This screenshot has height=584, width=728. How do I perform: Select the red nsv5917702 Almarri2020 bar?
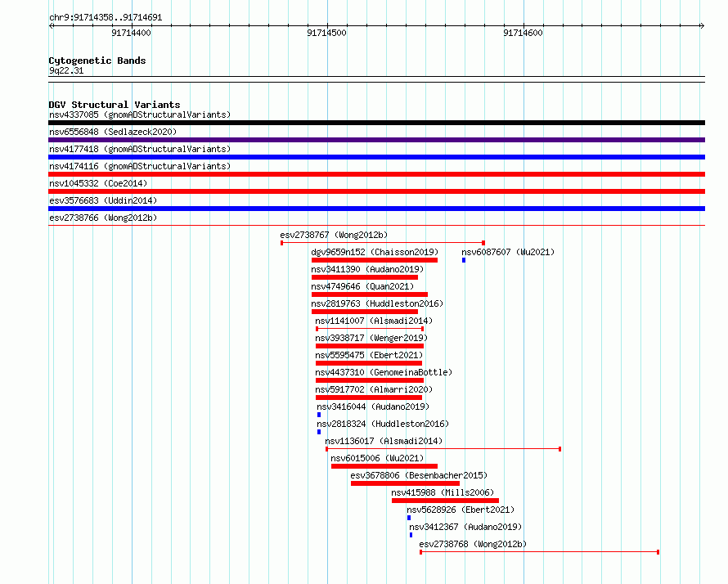coord(369,398)
